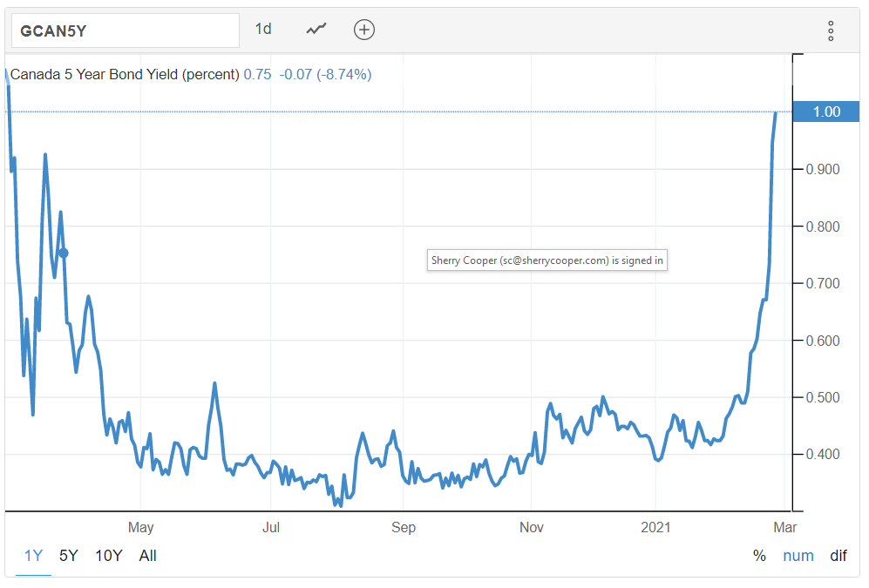Click the highlighted data point dot on the line

64,253
